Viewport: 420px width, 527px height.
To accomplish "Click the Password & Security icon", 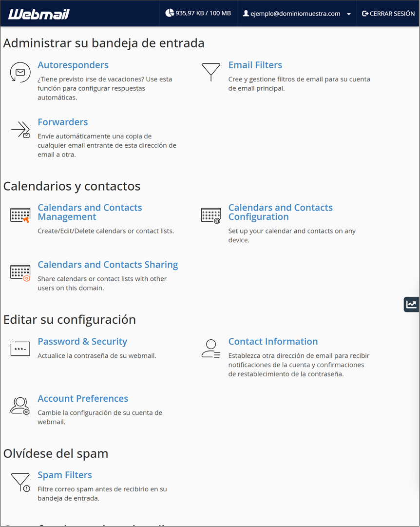I will point(20,348).
